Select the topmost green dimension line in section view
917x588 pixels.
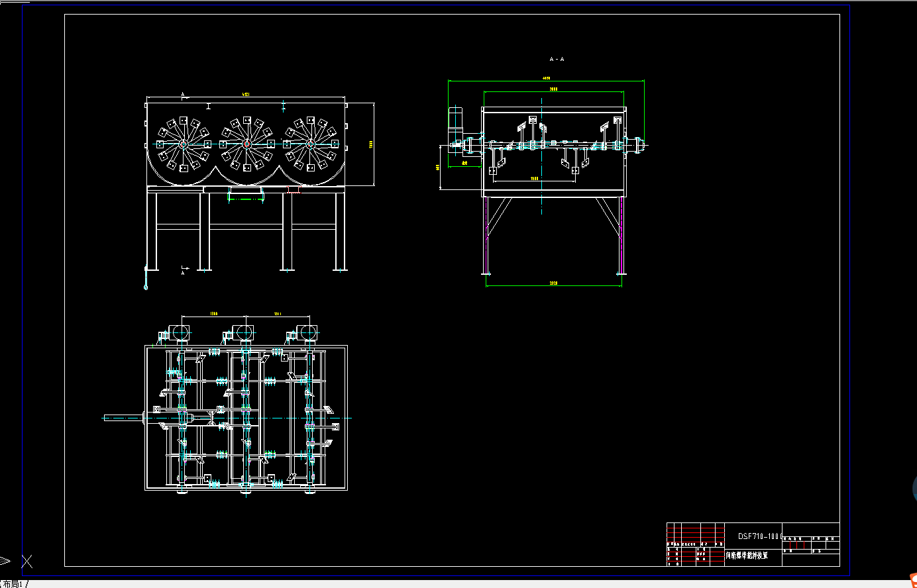pyautogui.click(x=547, y=81)
